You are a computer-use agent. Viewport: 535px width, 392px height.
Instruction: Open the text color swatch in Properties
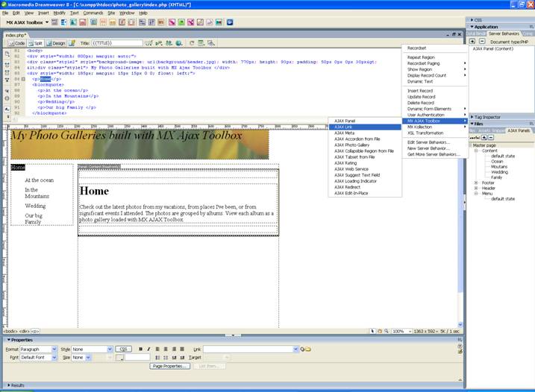119,358
